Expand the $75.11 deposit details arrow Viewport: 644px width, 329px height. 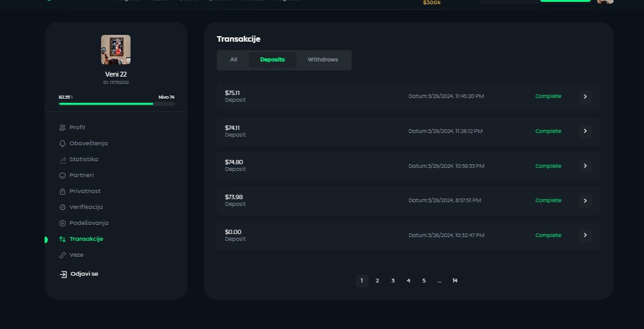(x=585, y=97)
